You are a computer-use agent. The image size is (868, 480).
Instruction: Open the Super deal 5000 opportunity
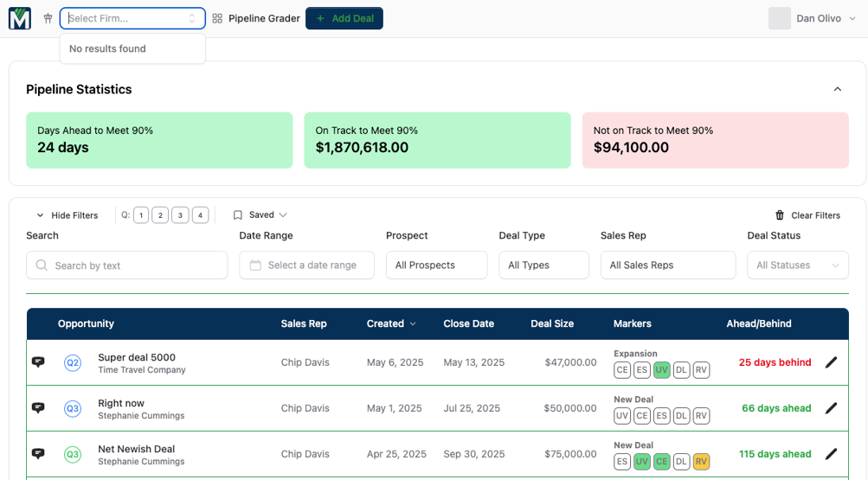(x=137, y=357)
